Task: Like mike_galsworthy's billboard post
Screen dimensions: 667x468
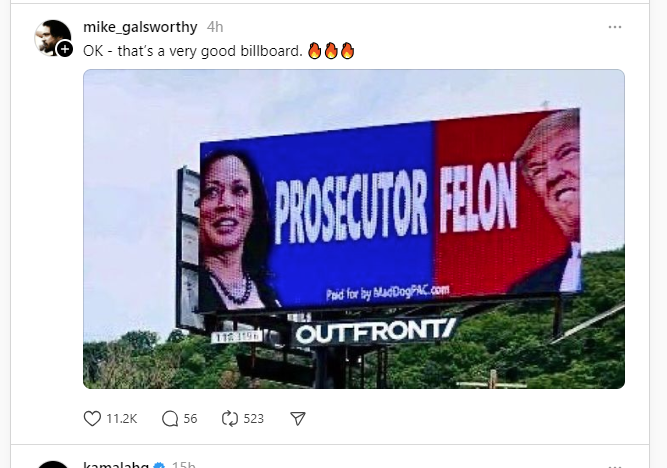Action: 92,419
